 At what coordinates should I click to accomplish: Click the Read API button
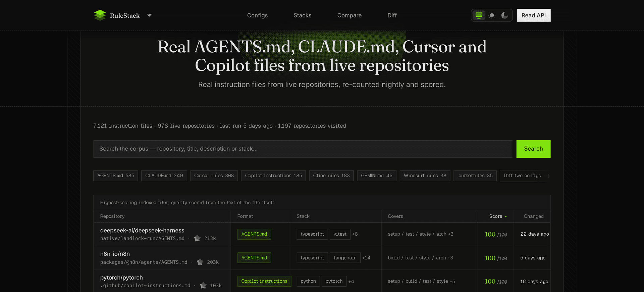point(533,15)
